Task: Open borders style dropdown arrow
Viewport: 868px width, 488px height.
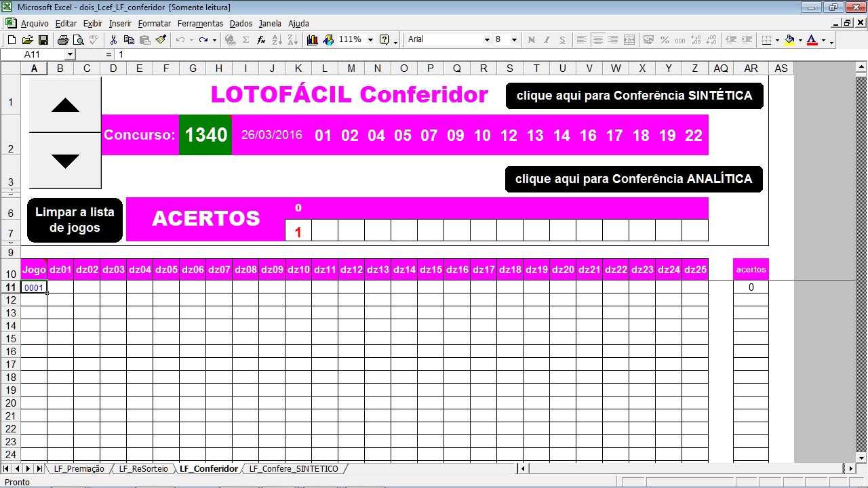Action: pos(777,40)
